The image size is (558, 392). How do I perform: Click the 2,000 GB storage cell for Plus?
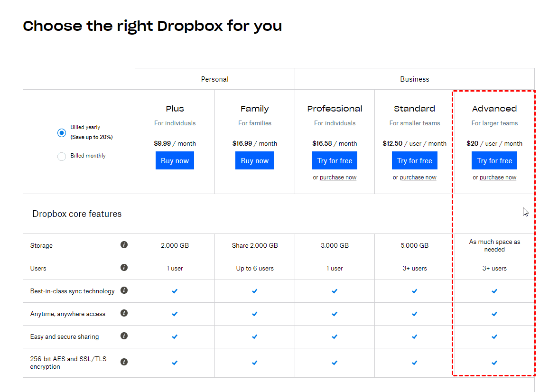tap(175, 245)
